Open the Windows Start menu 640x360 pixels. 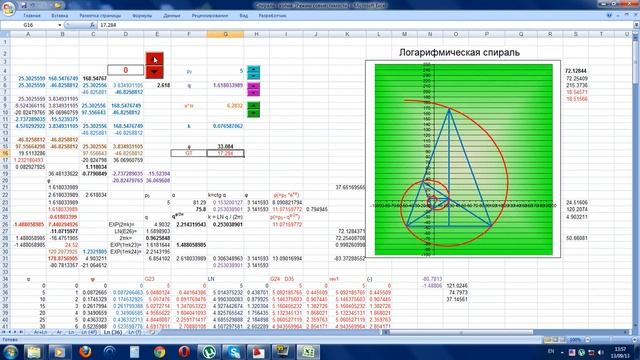point(10,352)
